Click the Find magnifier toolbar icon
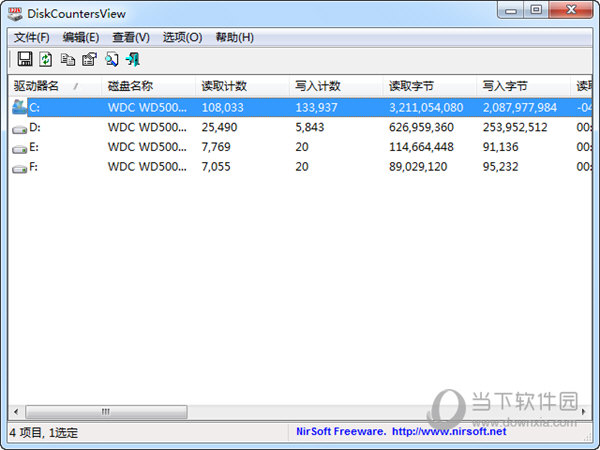 pyautogui.click(x=112, y=59)
